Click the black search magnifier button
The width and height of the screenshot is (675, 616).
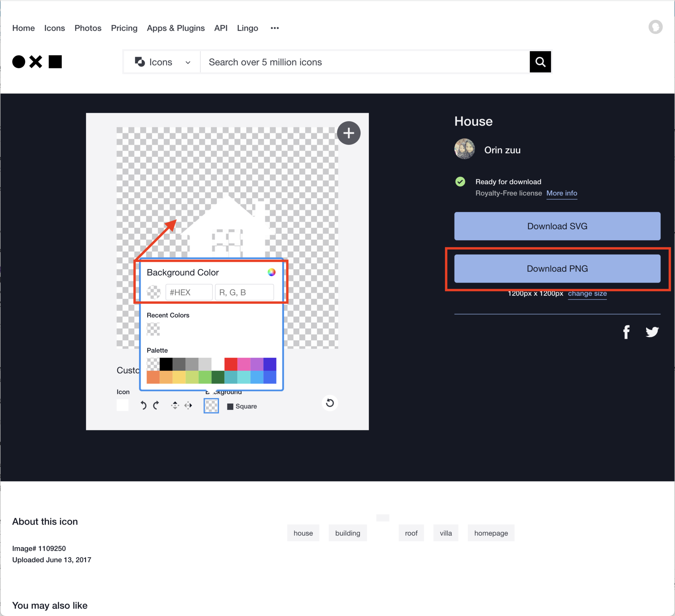[x=540, y=62]
